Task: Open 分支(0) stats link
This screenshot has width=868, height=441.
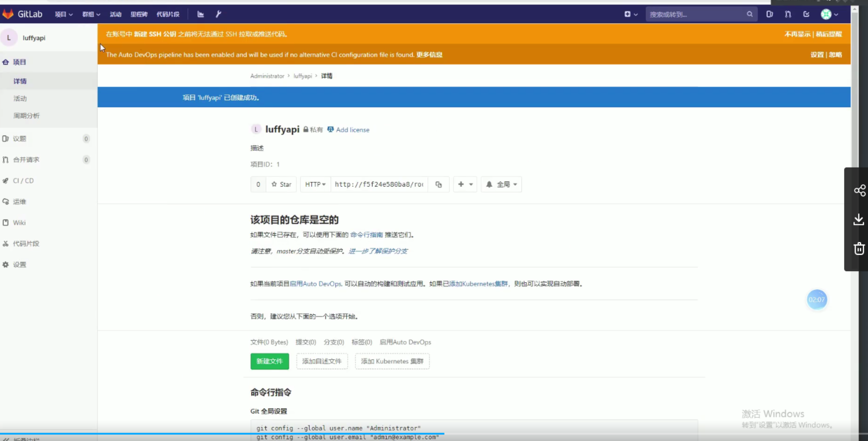Action: 334,342
